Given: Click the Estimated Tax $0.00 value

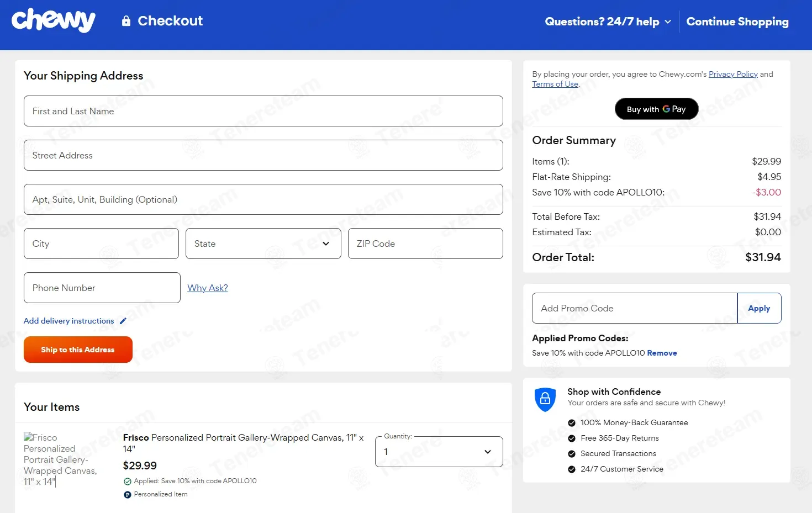Looking at the screenshot, I should (x=768, y=232).
